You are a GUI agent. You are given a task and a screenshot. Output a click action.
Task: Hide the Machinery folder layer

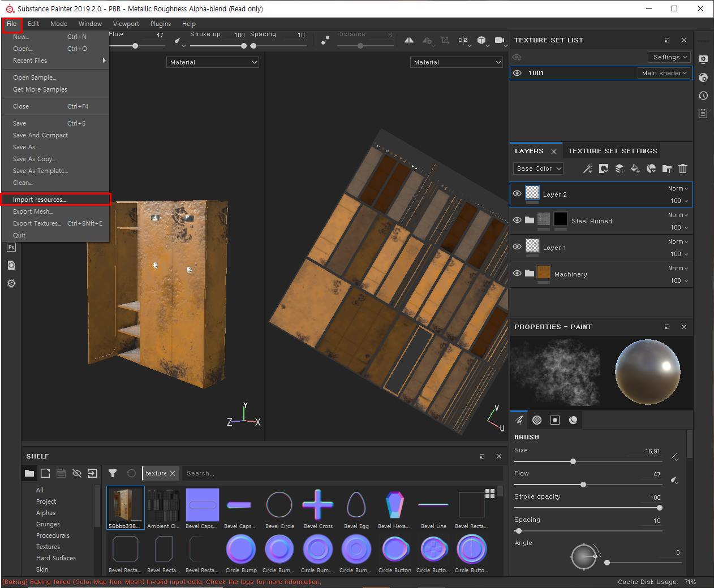pos(517,273)
